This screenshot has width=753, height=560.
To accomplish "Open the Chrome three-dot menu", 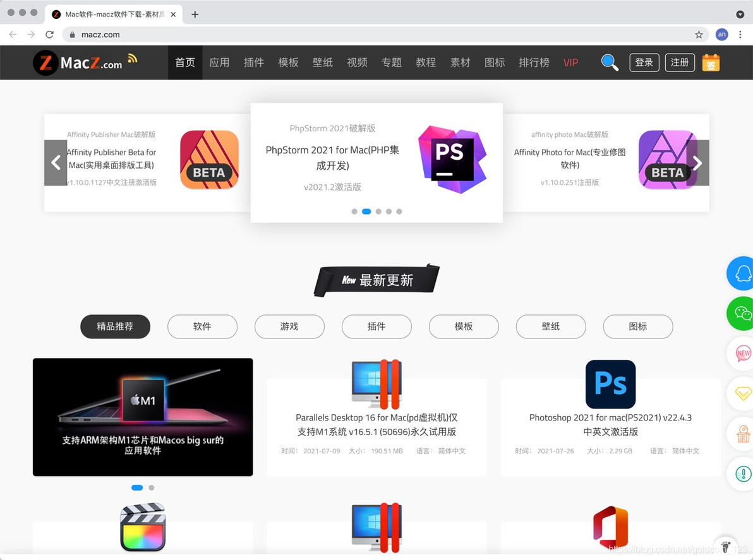I will point(740,35).
